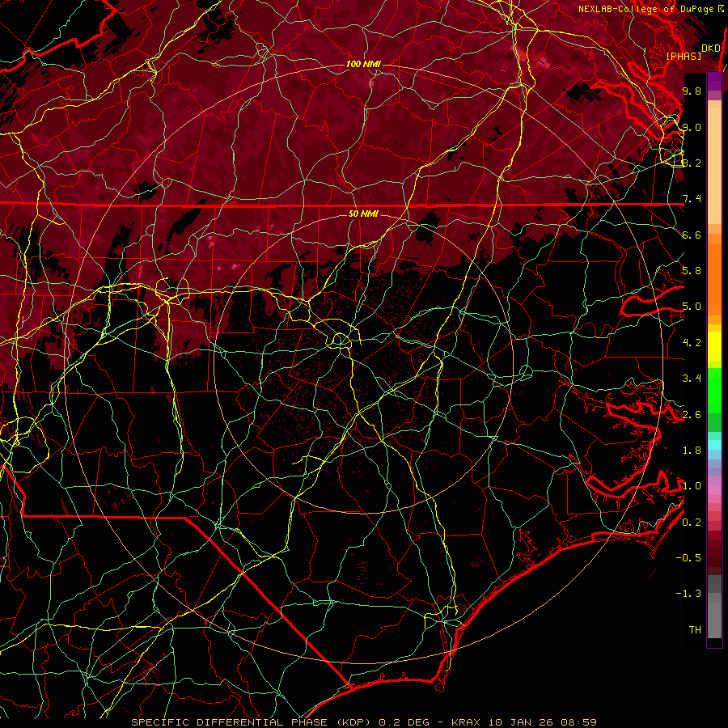The image size is (728, 728).
Task: Click the 4.2 value on the scale
Action: 692,343
